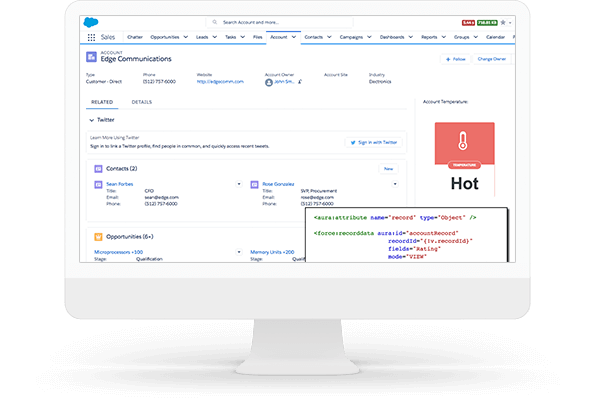Viewport: 600px width, 400px height.
Task: Click phone value (512) 757-6000 in header
Action: point(159,82)
